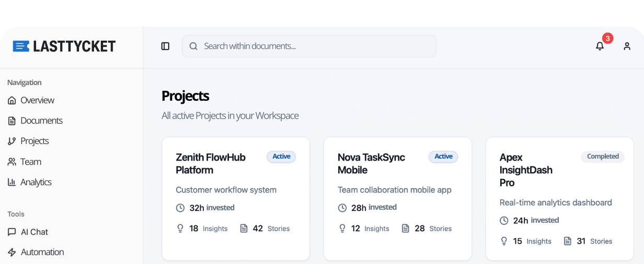Click the "24h invested" text

click(536, 220)
